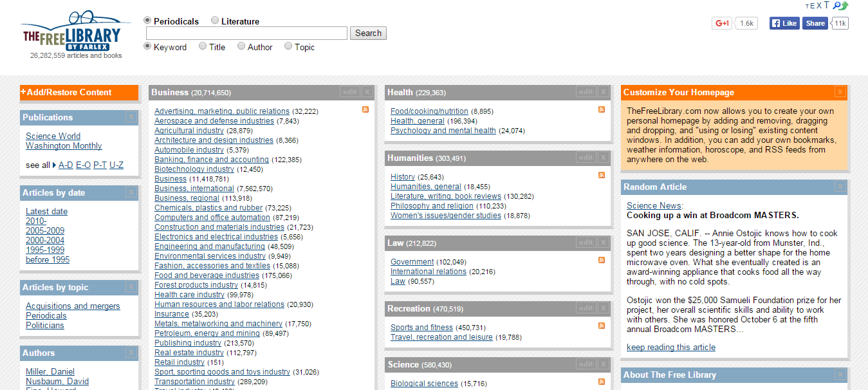Open articles from 2005-2009

pyautogui.click(x=45, y=231)
